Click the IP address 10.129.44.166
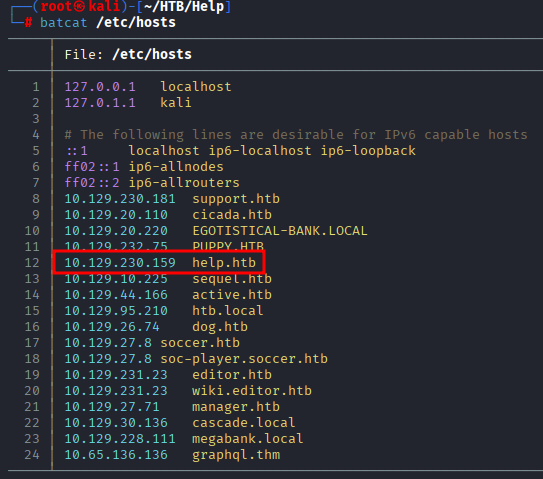The image size is (543, 479). click(116, 295)
